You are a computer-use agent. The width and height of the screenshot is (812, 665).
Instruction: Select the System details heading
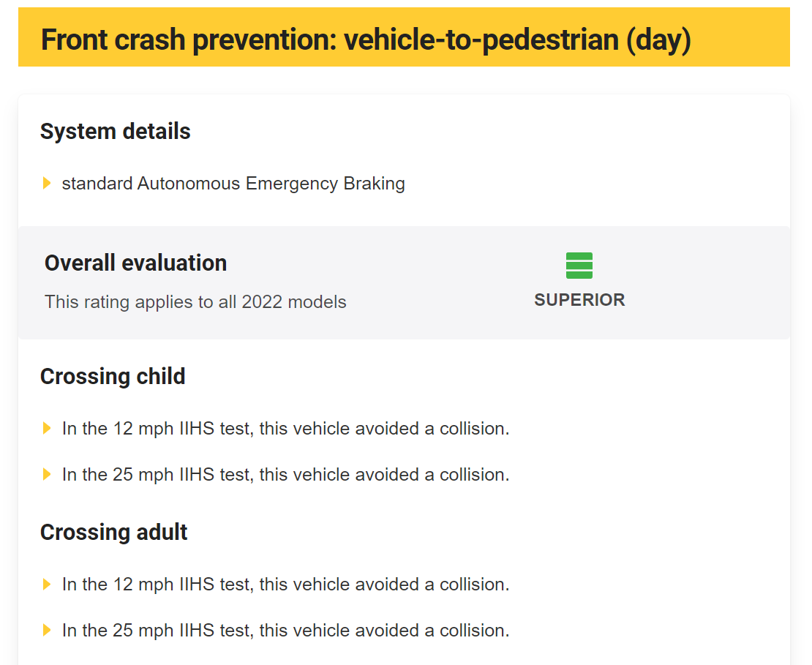coord(116,131)
